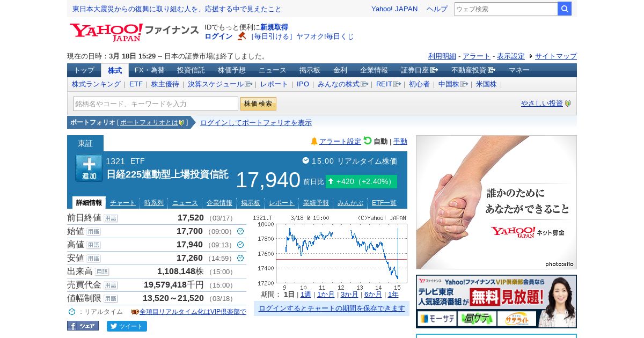Viewport: 644px width, 338px height.
Task: Open the ヘルプ link at top
Action: click(437, 9)
